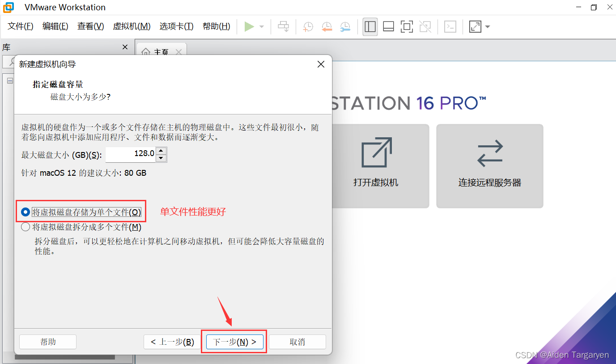
Task: Click the 取消 cancel button
Action: pyautogui.click(x=297, y=342)
